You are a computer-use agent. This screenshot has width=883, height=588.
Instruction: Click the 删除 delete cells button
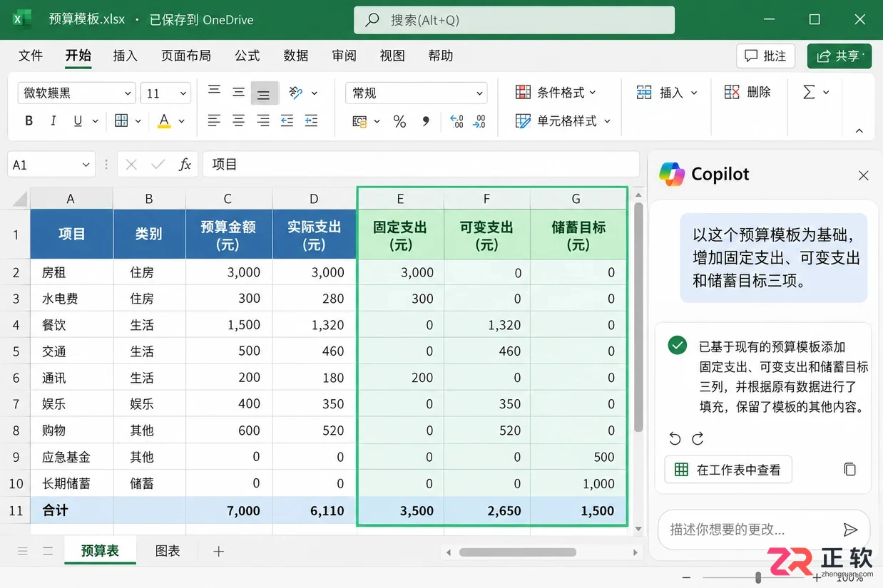pyautogui.click(x=747, y=92)
